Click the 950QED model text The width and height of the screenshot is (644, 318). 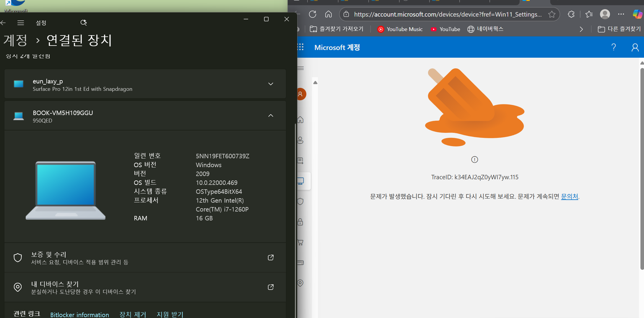click(x=43, y=121)
